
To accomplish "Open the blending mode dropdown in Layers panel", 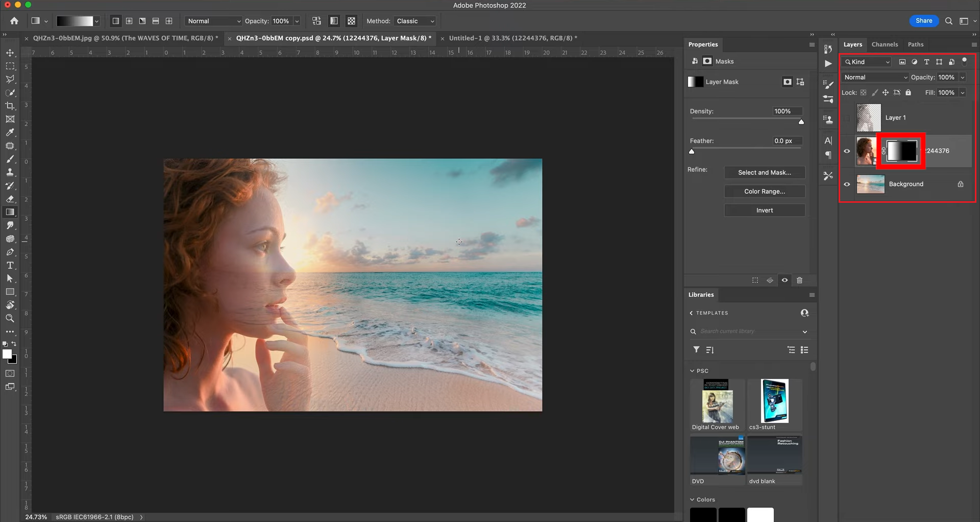I will [x=874, y=77].
